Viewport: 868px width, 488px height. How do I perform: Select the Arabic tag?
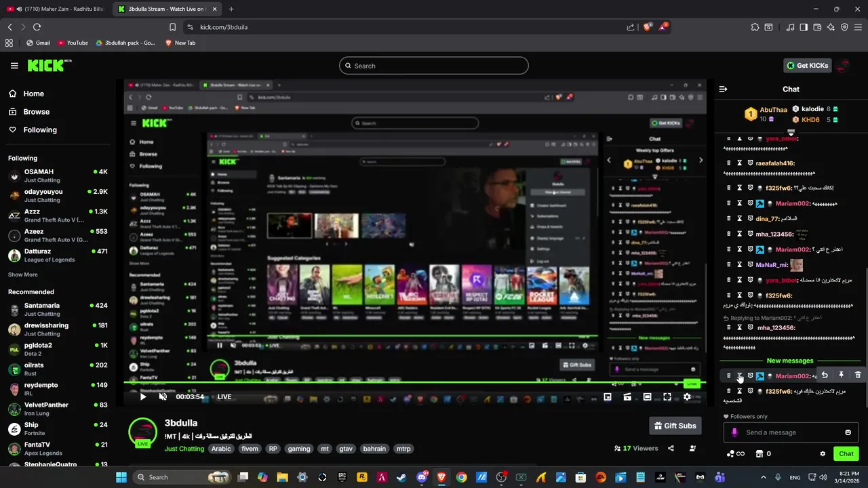coord(221,449)
